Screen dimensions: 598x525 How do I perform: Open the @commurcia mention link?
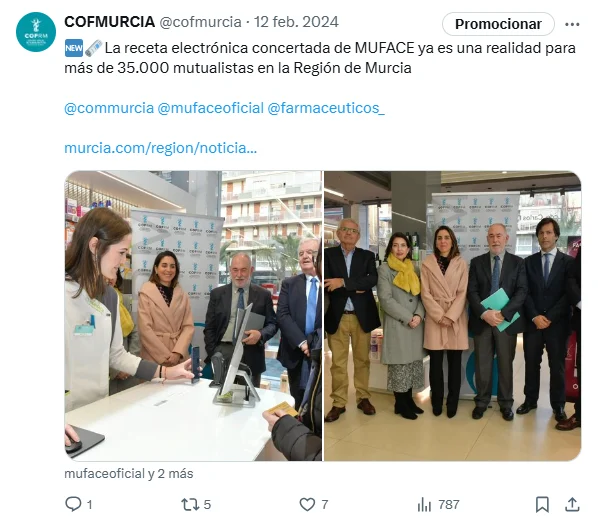tap(109, 108)
